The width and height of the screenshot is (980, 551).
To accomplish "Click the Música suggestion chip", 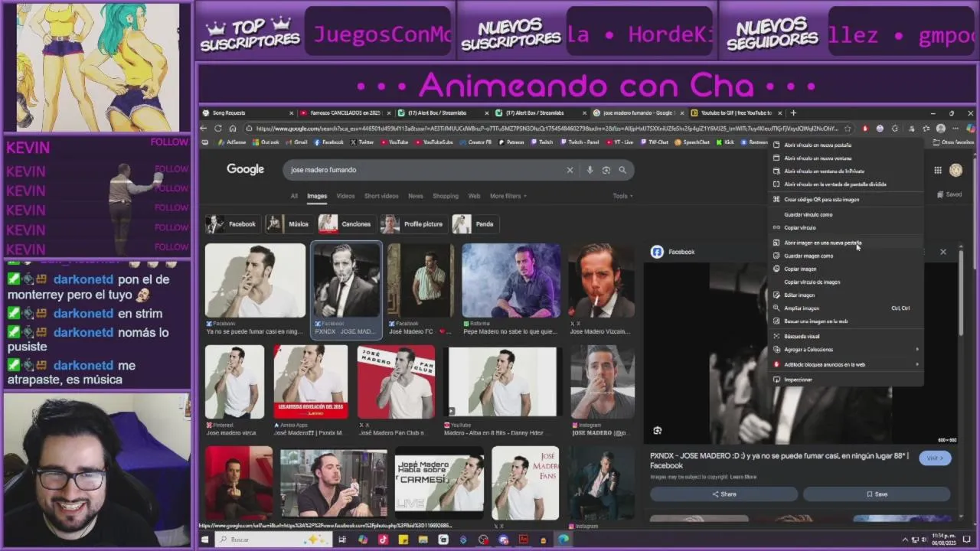I will (x=289, y=224).
